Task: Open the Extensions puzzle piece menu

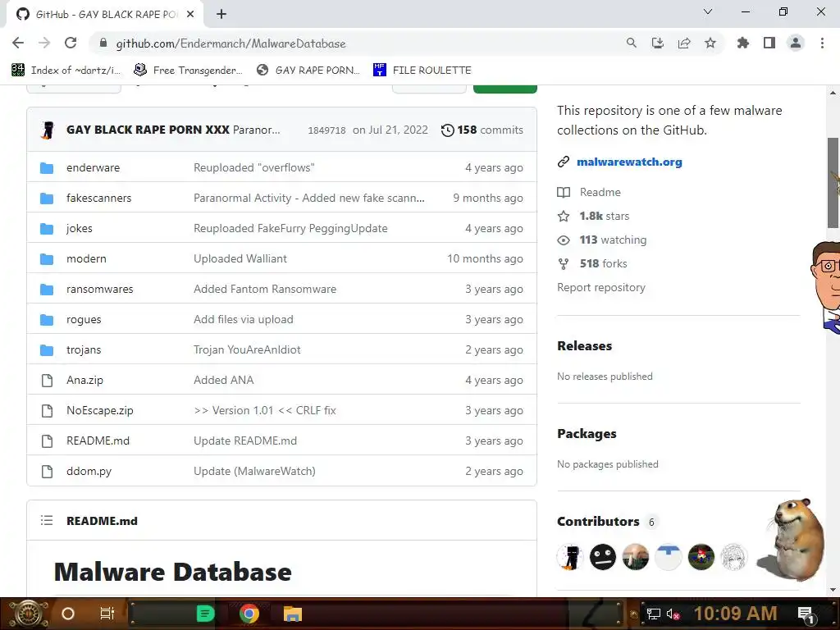Action: pyautogui.click(x=742, y=43)
